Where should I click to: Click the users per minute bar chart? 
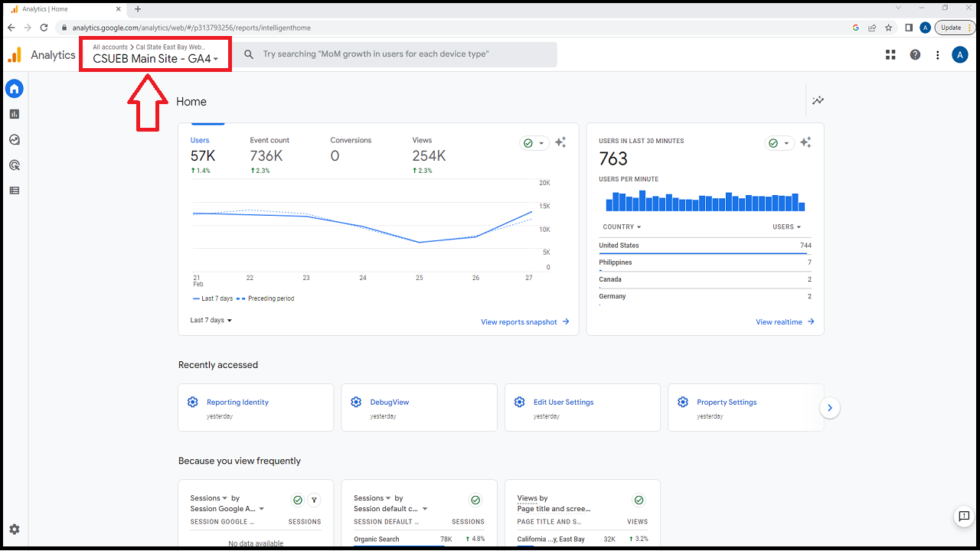click(705, 201)
